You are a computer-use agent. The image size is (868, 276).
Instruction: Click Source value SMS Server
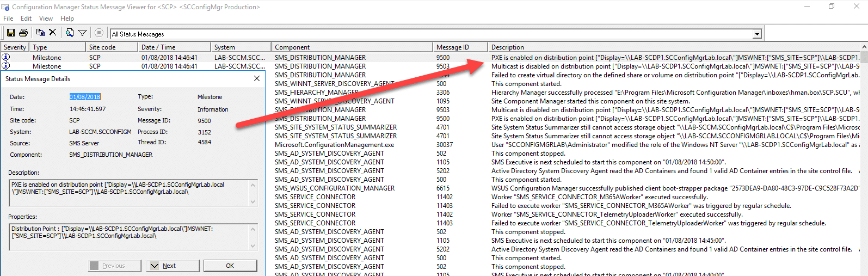pos(84,143)
